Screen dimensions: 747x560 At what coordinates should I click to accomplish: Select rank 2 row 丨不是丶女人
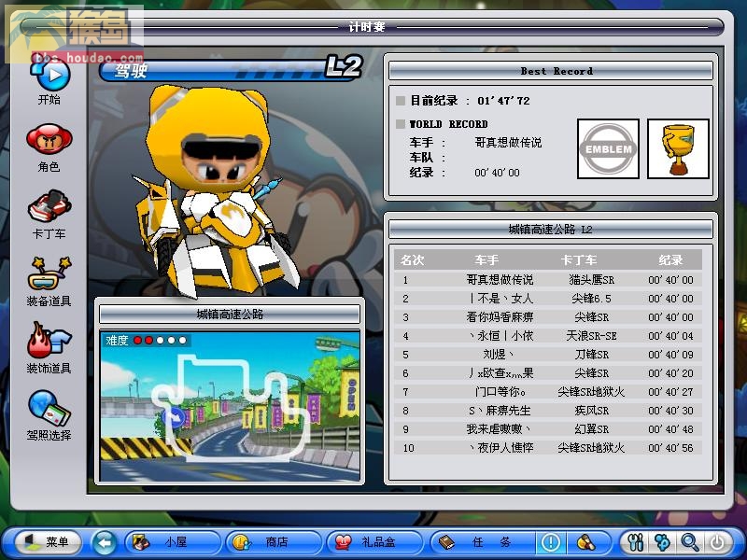548,299
